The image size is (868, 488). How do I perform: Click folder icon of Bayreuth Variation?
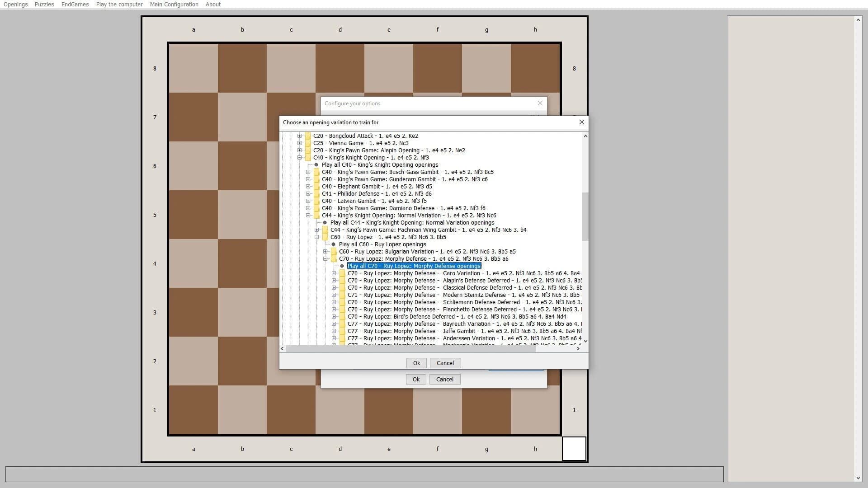pos(342,324)
